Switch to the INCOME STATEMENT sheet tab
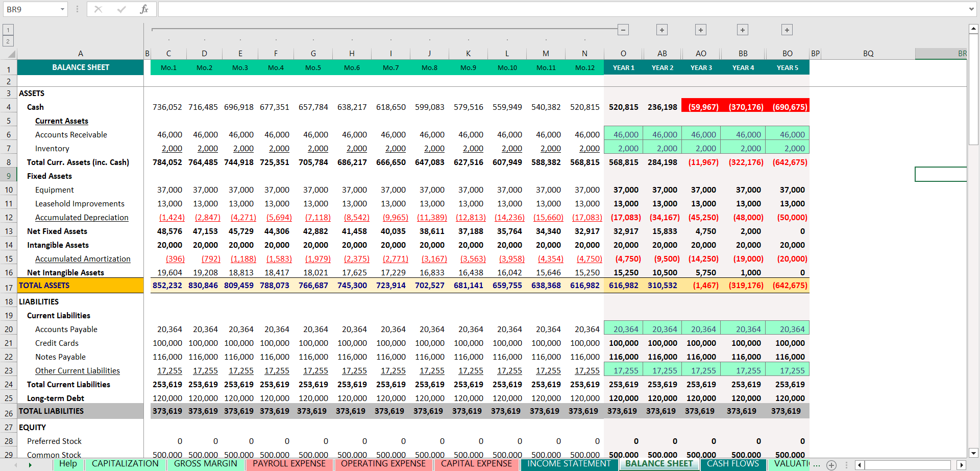980x471 pixels. pos(569,464)
